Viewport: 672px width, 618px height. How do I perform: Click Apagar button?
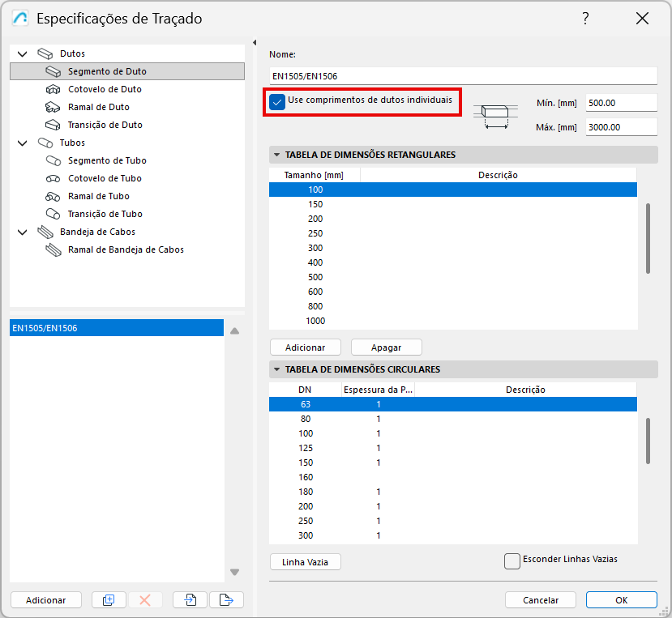tap(387, 347)
